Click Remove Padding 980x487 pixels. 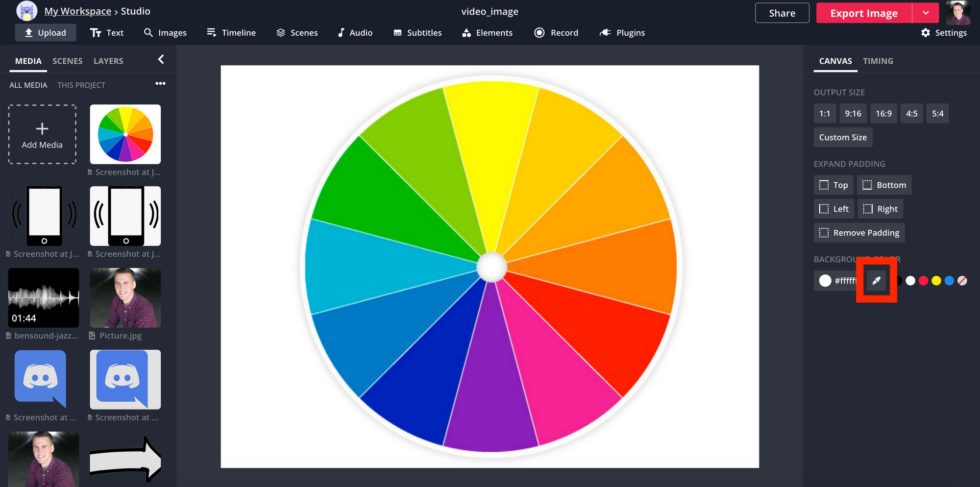[859, 232]
